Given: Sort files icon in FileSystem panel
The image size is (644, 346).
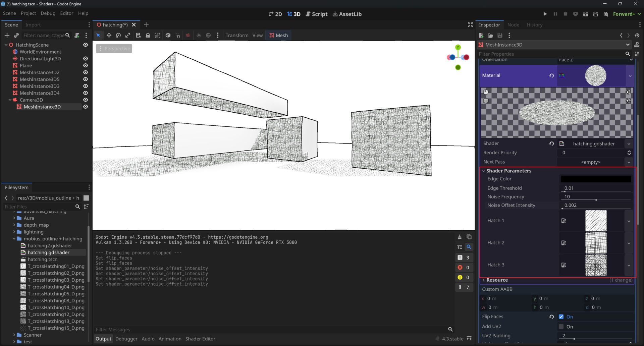Looking at the screenshot, I should [86, 207].
